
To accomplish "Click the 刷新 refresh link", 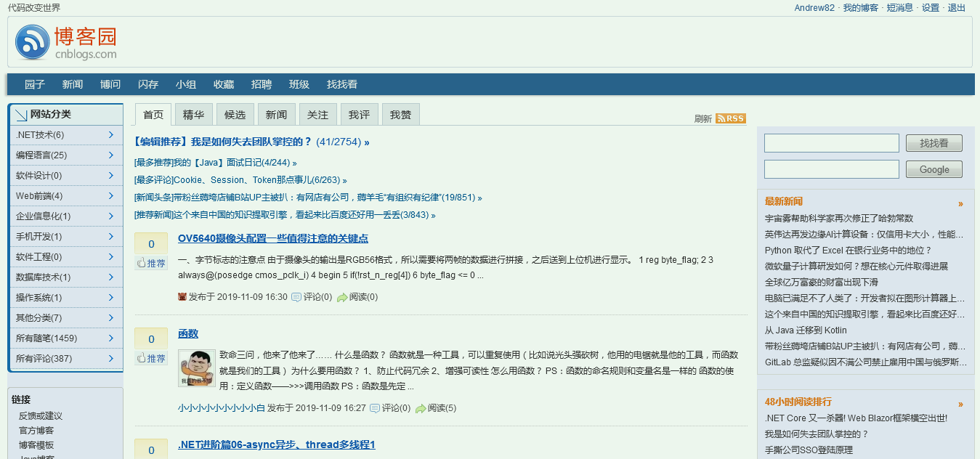I will click(x=703, y=119).
